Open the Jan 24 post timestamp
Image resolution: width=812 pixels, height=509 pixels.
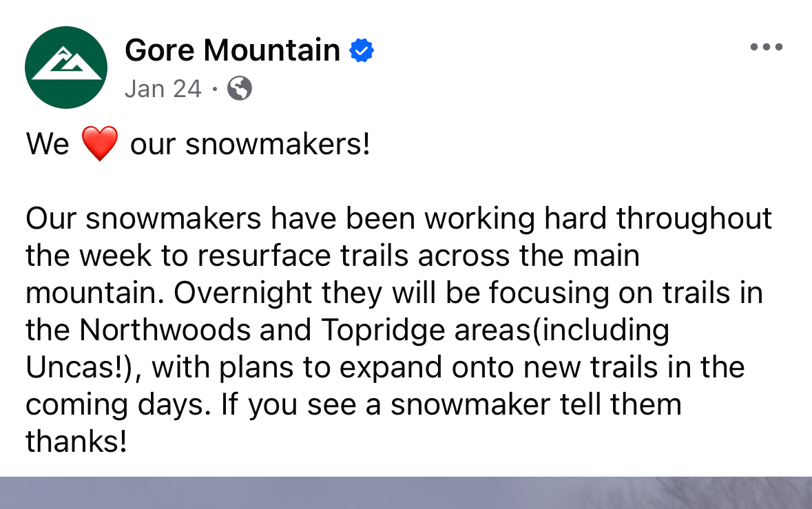click(163, 89)
